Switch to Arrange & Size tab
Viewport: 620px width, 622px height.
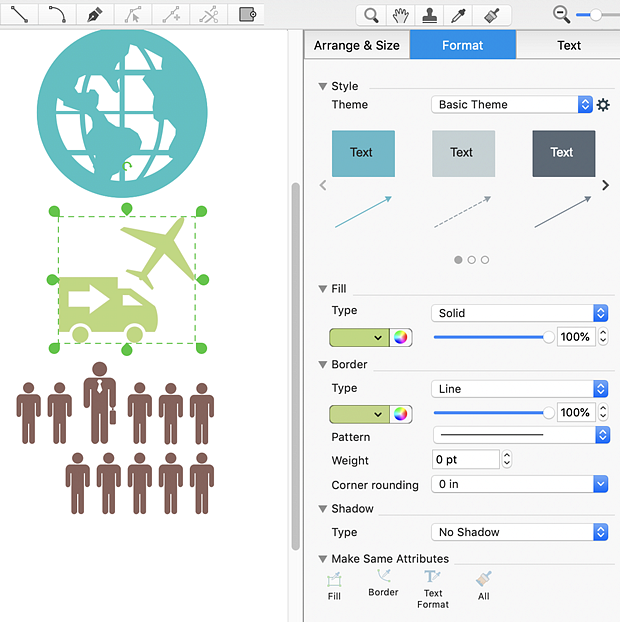pos(357,45)
